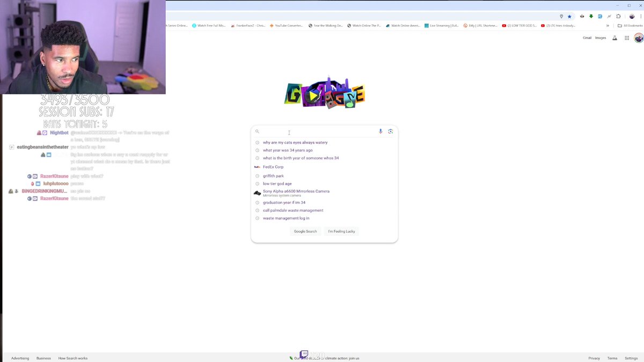Click the I'm Feeling Lucky button
Viewport: 644px width, 362px height.
342,231
